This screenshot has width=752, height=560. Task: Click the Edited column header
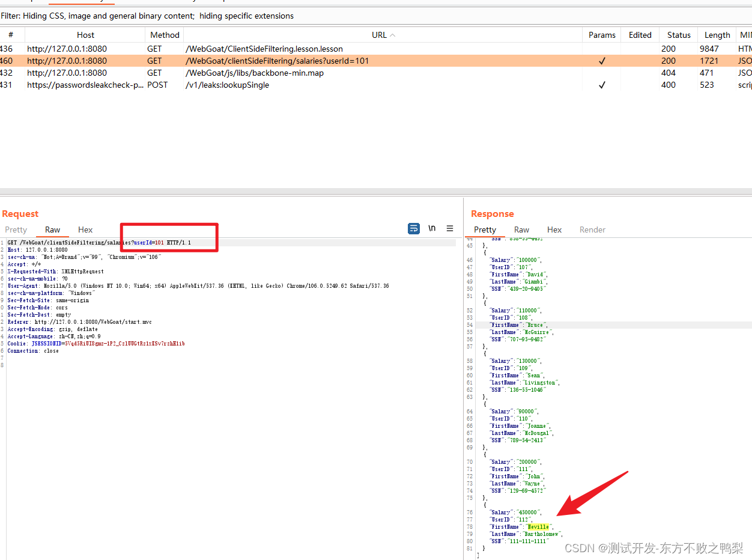(640, 35)
